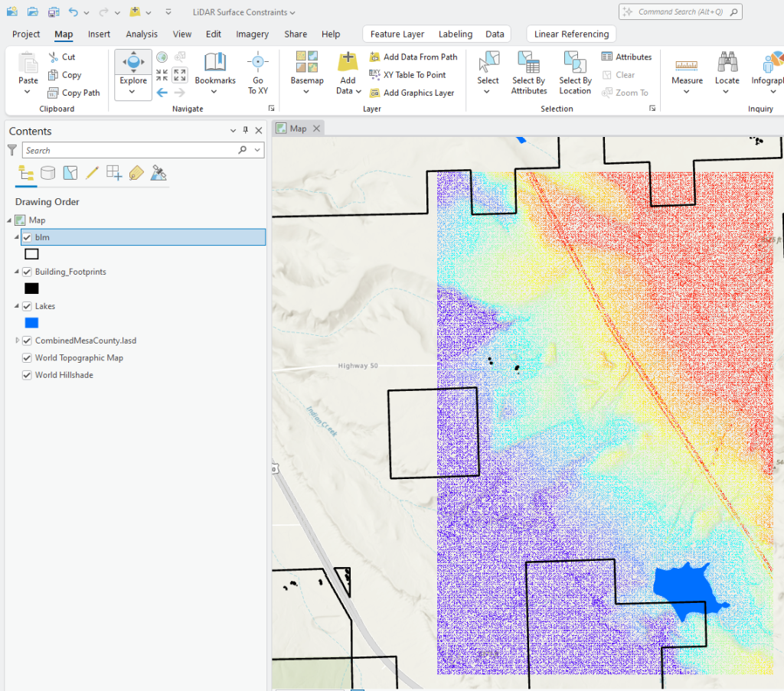Viewport: 784px width, 691px height.
Task: Switch Contents to List By Data Source
Action: coord(47,173)
